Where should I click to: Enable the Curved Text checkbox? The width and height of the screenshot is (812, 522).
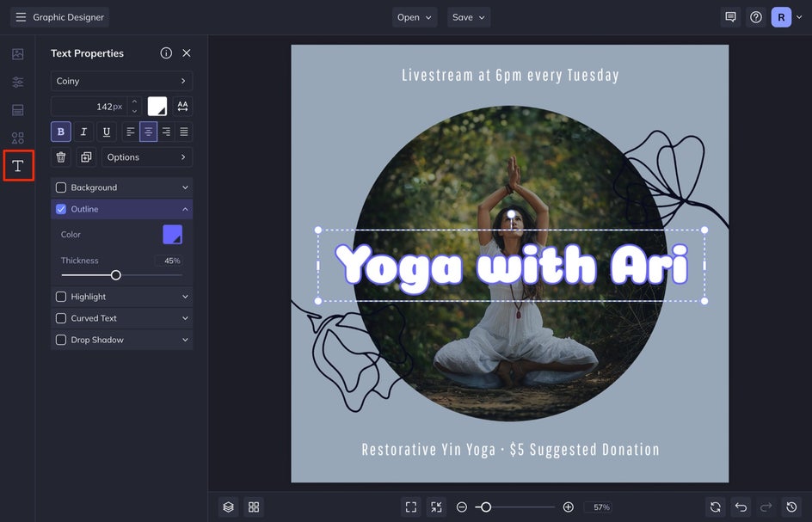click(61, 318)
